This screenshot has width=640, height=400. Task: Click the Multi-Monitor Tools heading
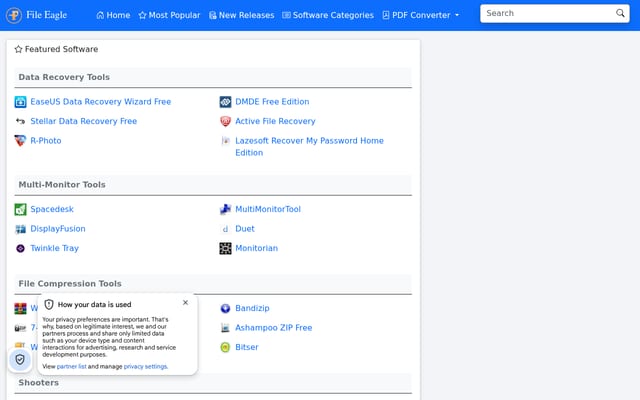tap(62, 184)
